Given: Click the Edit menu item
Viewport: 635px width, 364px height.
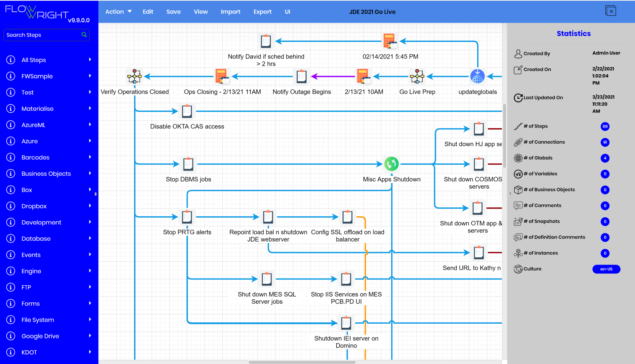Looking at the screenshot, I should [x=148, y=12].
